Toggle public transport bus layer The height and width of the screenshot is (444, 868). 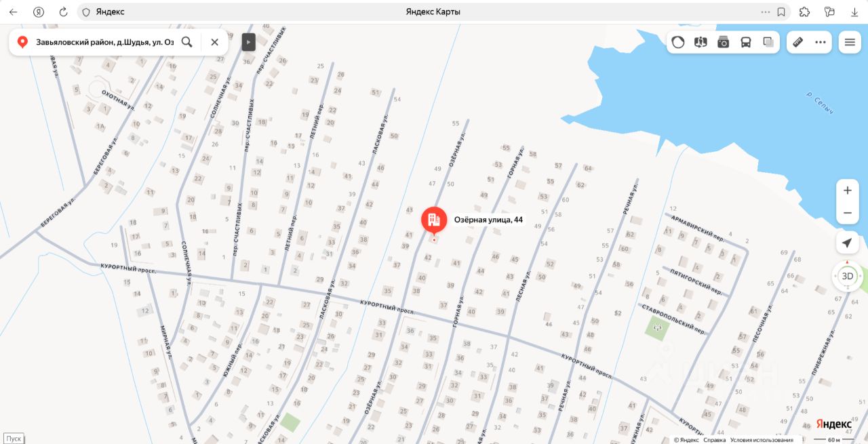click(746, 42)
